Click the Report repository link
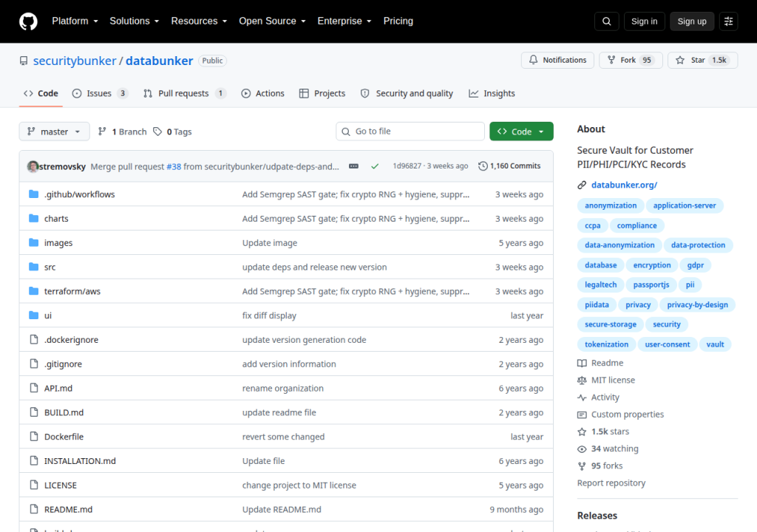757x532 pixels. pyautogui.click(x=611, y=482)
